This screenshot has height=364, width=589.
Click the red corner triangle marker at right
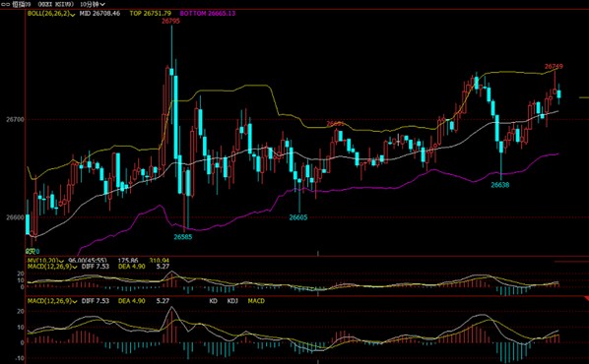586,298
